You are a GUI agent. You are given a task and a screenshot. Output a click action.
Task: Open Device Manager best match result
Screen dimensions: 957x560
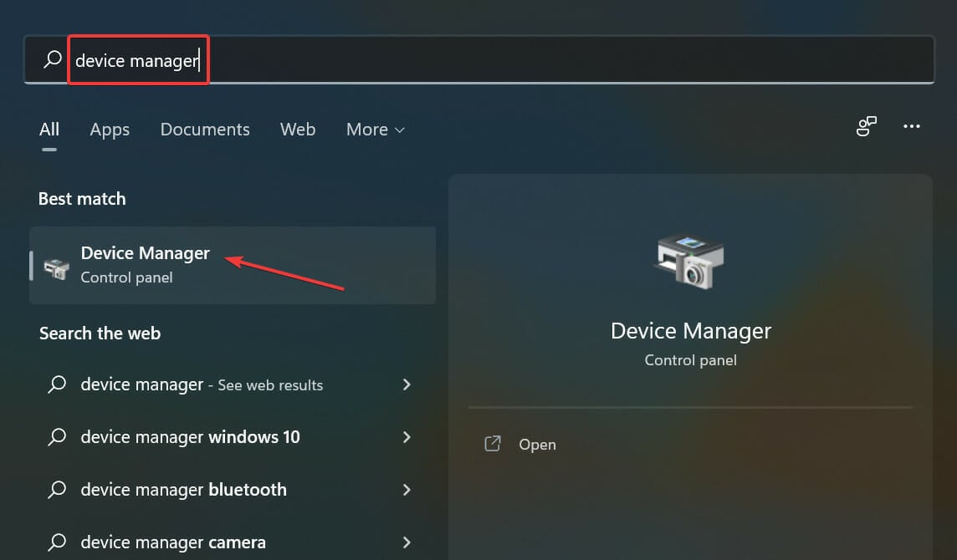[x=233, y=265]
